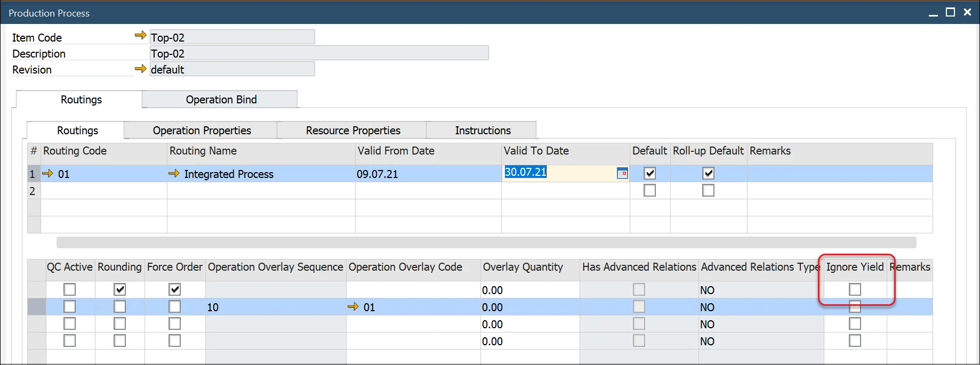Minimize the Production Process window

(x=933, y=13)
